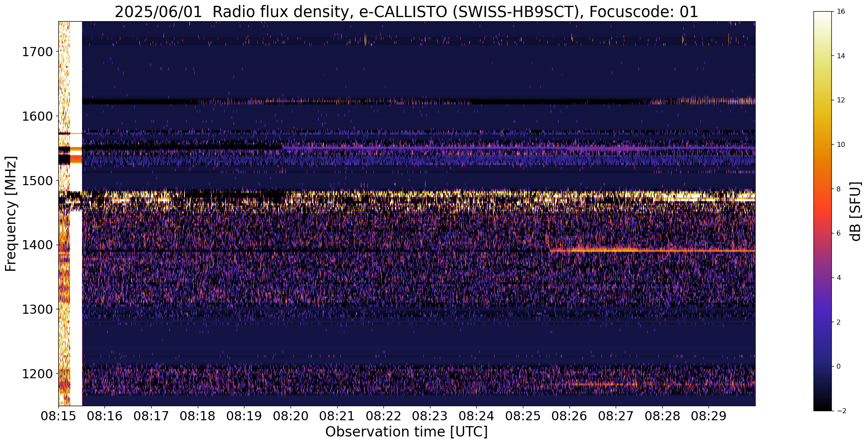Click the 08:29 time tick label
This screenshot has width=868, height=444.
709,416
